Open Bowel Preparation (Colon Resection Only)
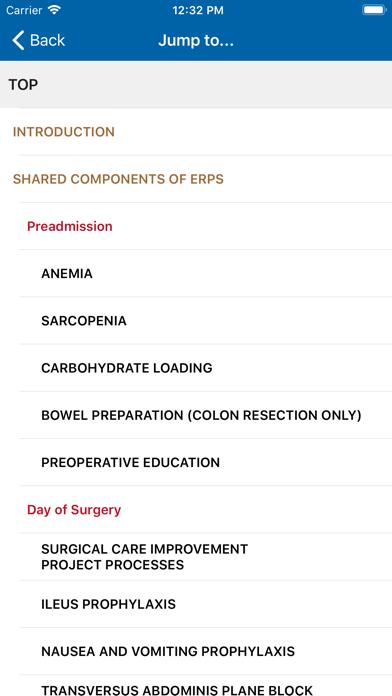Image resolution: width=392 pixels, height=696 pixels. [x=196, y=415]
